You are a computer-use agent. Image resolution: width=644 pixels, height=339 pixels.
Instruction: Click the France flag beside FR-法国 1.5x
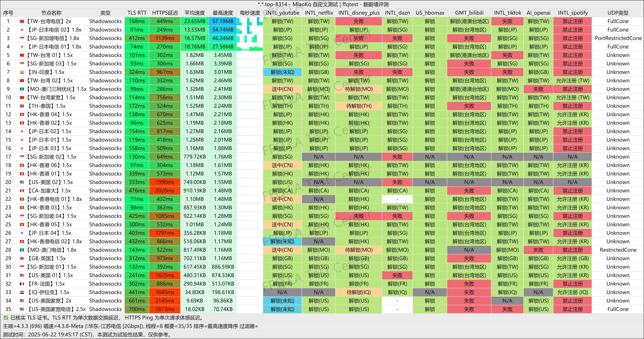pos(22,284)
